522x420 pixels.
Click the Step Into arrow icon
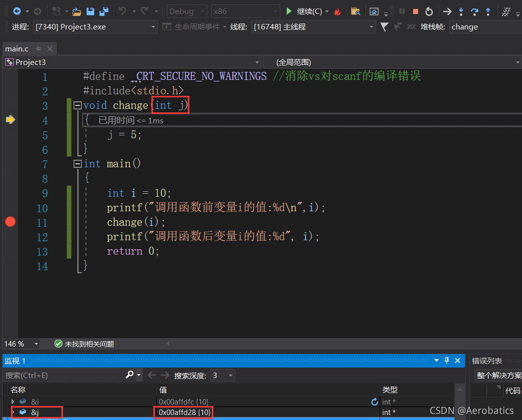coord(461,11)
